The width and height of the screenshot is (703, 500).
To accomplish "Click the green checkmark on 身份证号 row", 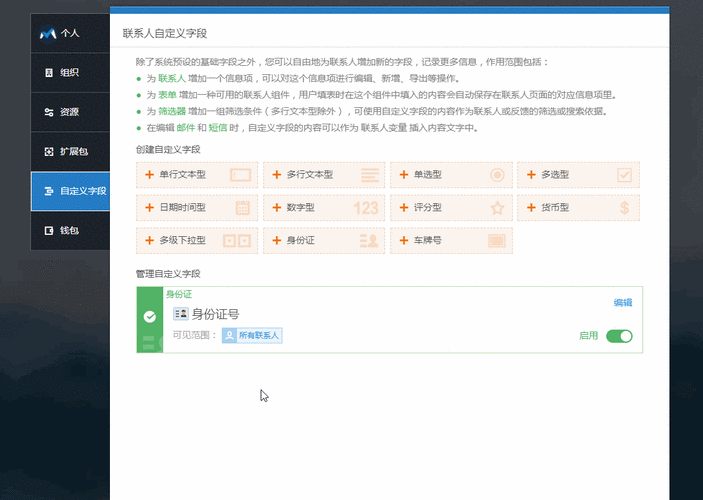I will pyautogui.click(x=150, y=317).
